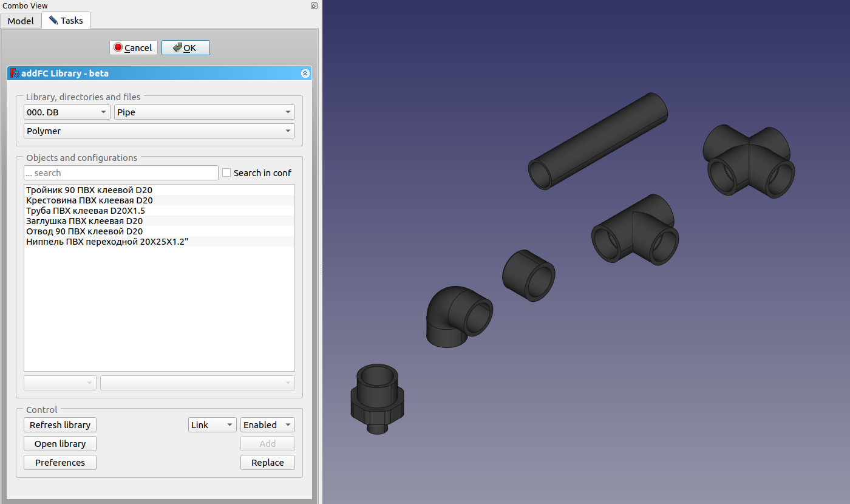Open the Pipe directory dropdown
This screenshot has width=850, height=504.
click(x=204, y=112)
